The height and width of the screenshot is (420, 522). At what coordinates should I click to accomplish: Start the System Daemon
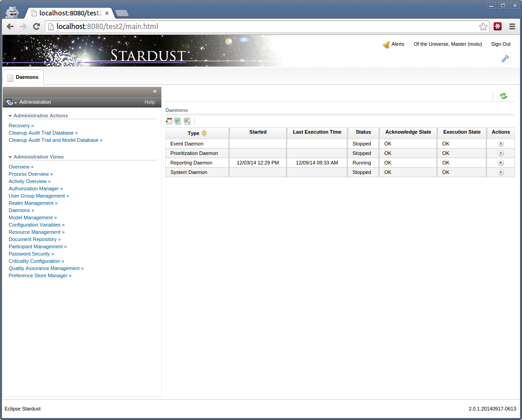(501, 172)
